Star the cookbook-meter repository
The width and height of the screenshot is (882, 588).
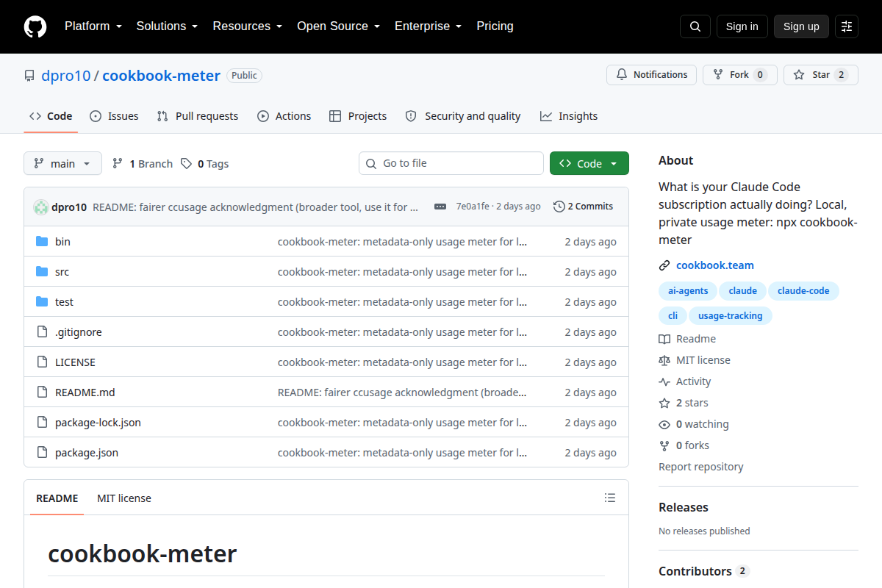point(821,75)
